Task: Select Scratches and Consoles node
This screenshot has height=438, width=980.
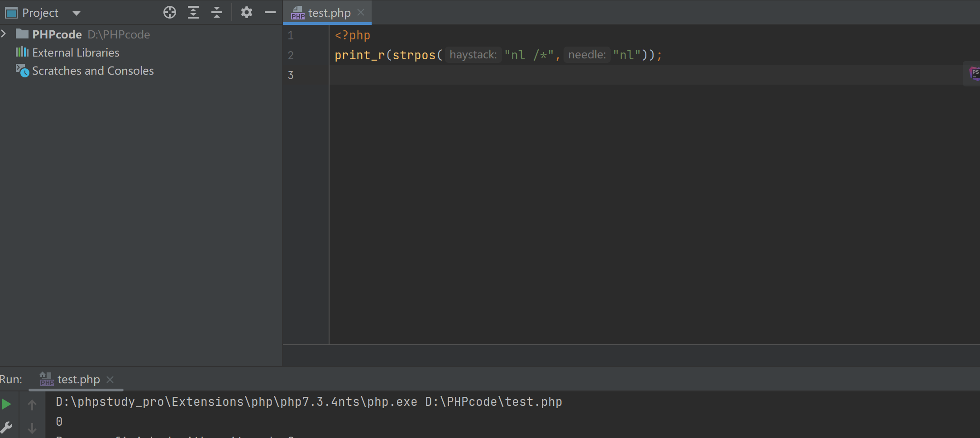Action: [93, 71]
